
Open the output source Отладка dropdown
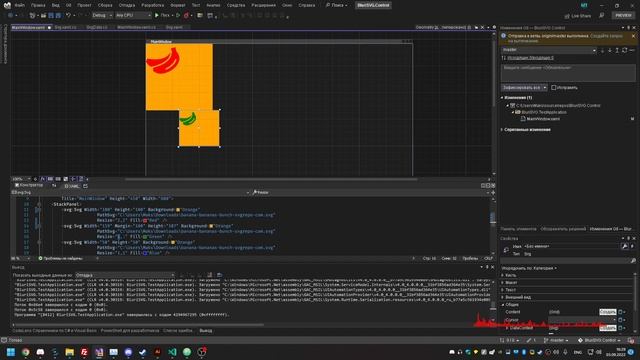tap(125, 275)
